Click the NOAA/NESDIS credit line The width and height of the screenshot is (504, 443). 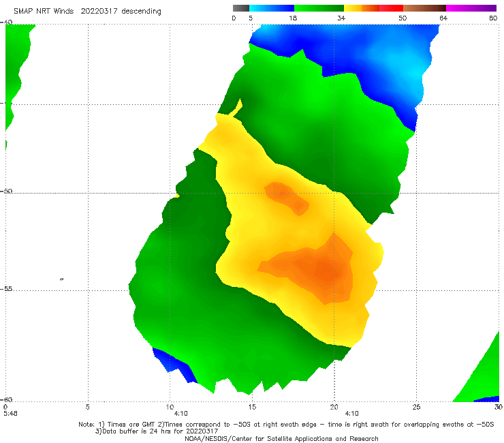(x=281, y=438)
